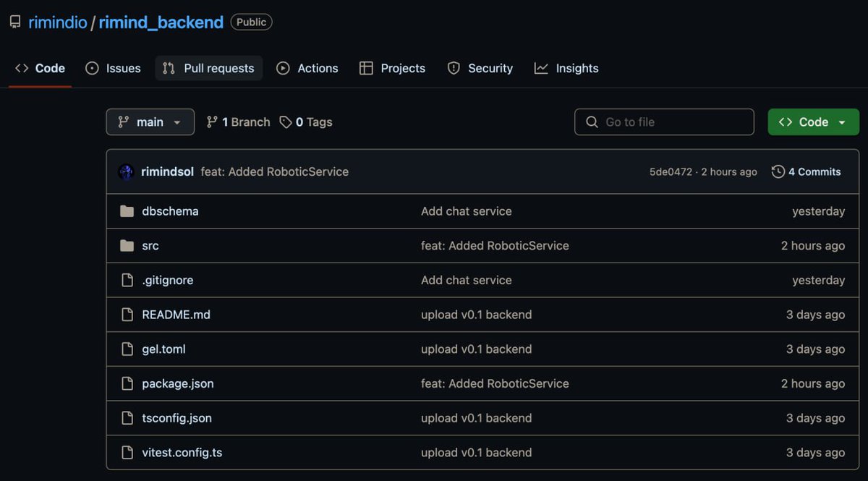Click the Projects table icon

[366, 68]
